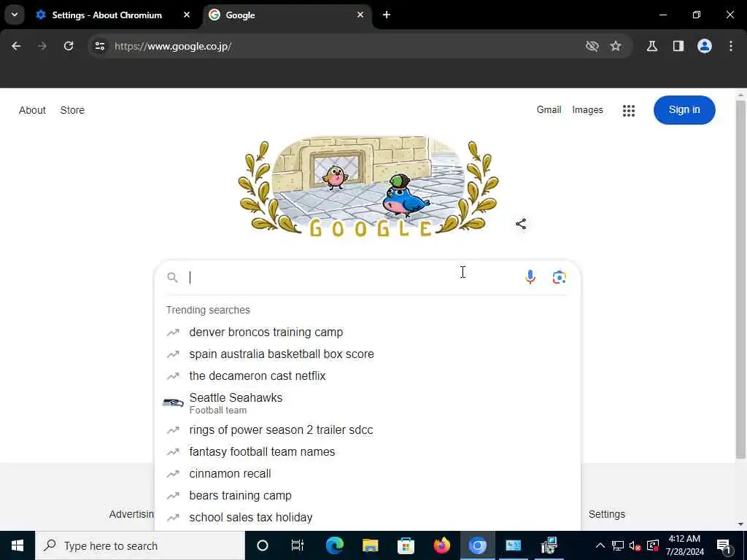The image size is (747, 560).
Task: Open Gmail link
Action: click(x=549, y=109)
